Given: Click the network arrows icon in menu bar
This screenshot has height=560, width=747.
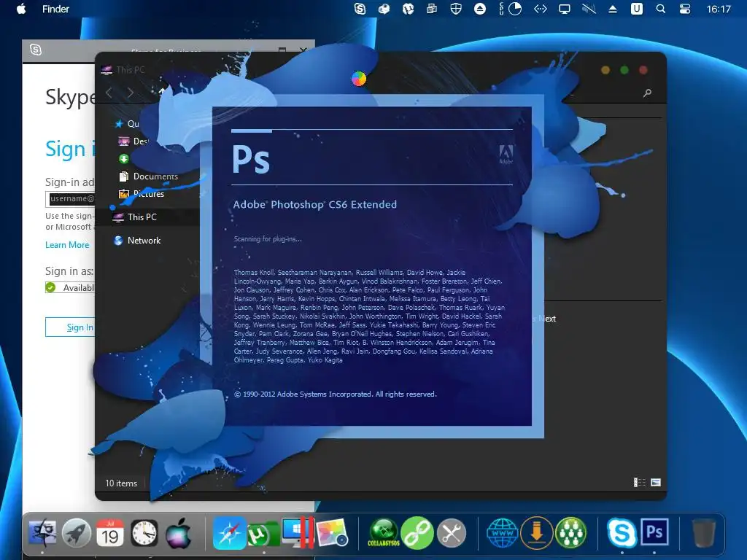Looking at the screenshot, I should tap(541, 9).
